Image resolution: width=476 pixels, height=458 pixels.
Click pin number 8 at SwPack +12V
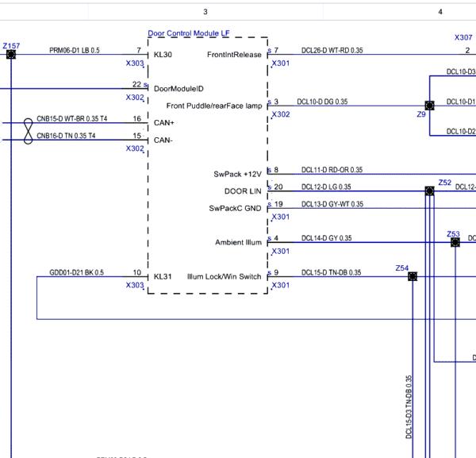click(276, 170)
